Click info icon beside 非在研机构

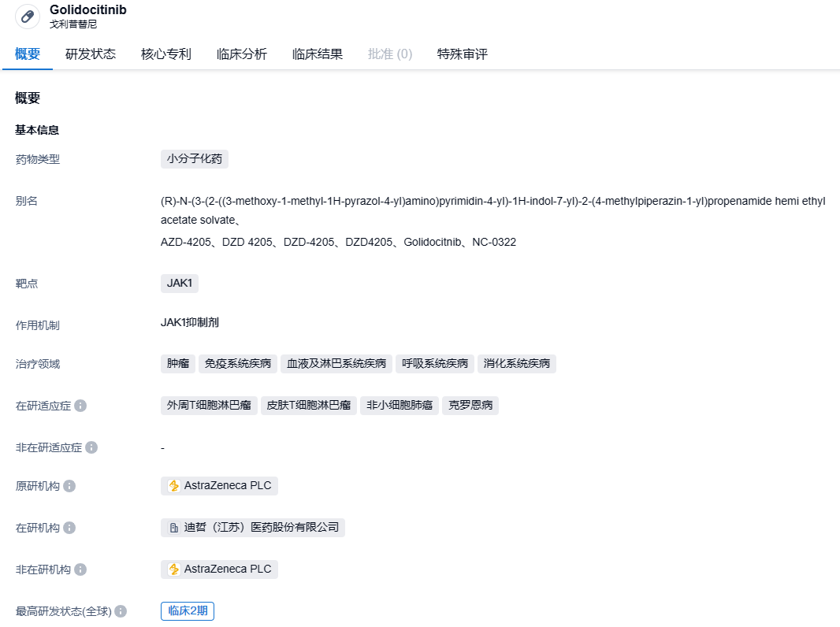click(80, 569)
